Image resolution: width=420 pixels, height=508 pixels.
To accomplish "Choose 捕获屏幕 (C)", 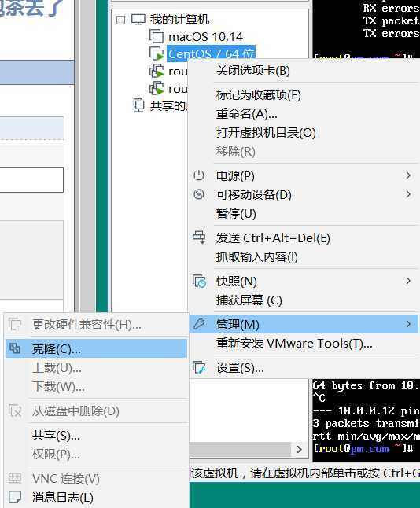I will (249, 300).
